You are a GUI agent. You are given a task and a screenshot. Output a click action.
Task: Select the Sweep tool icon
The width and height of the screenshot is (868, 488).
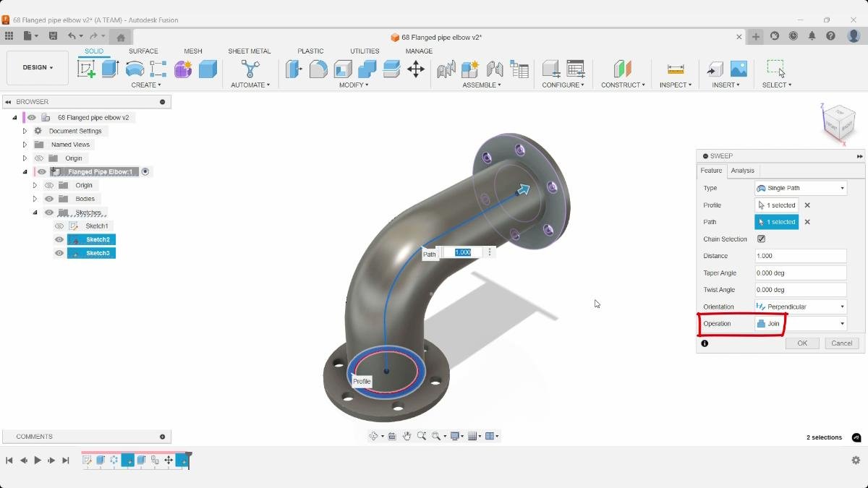coord(135,69)
